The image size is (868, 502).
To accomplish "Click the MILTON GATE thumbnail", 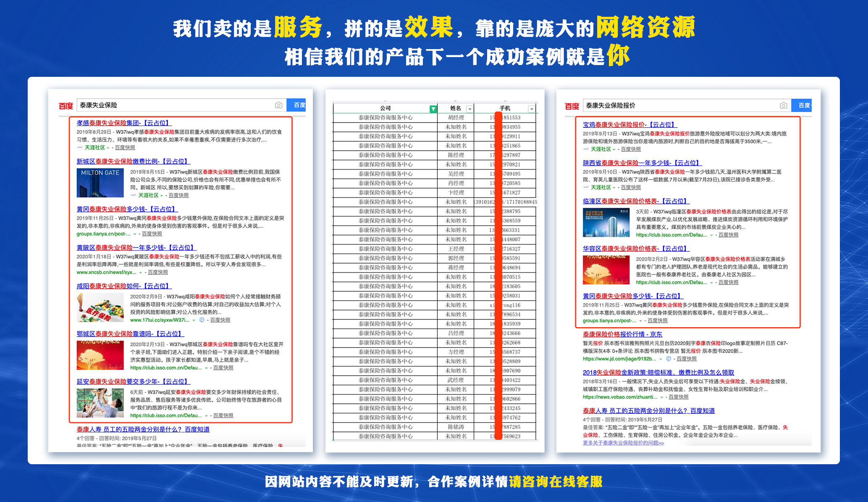I will pos(100,183).
